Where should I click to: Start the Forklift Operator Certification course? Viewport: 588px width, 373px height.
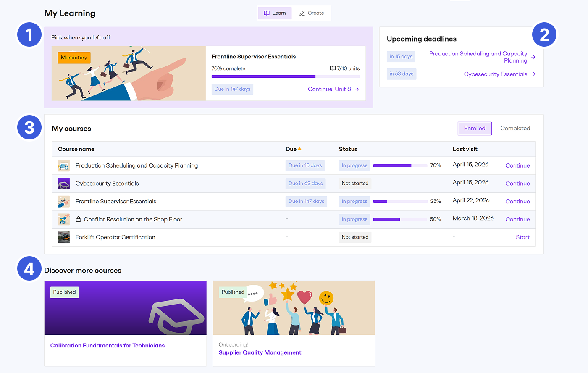click(x=522, y=237)
